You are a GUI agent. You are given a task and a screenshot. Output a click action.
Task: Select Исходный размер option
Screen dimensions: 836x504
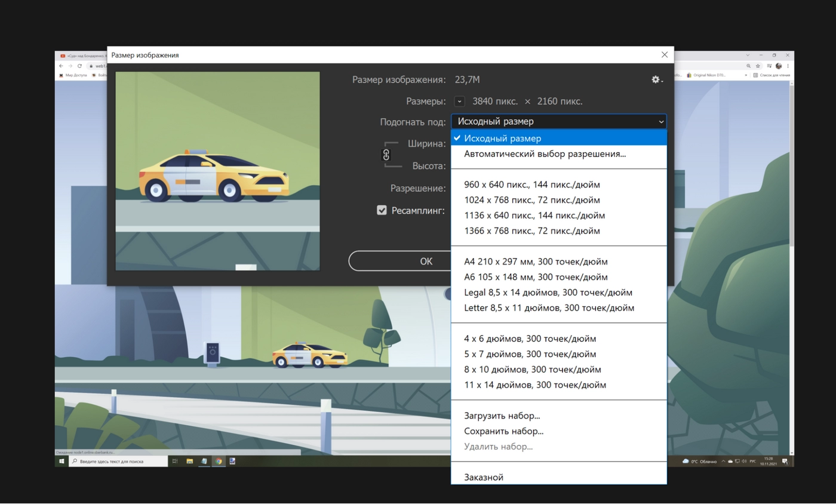tap(558, 138)
